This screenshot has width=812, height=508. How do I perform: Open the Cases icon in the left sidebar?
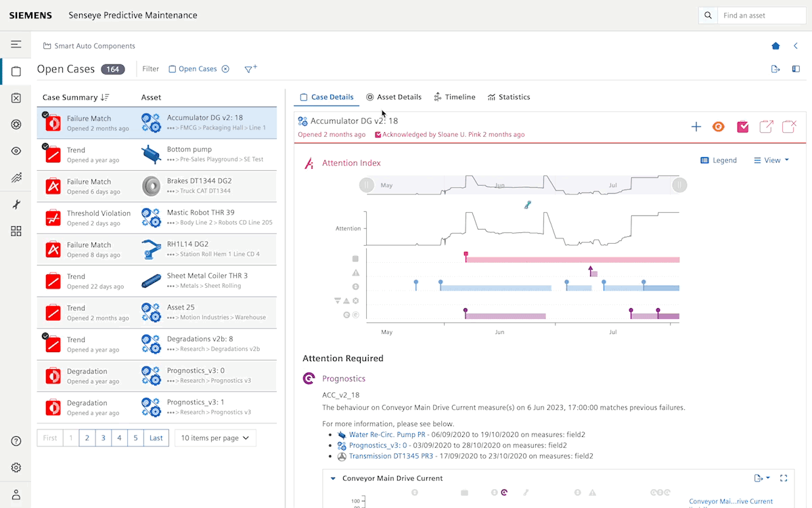(x=16, y=70)
